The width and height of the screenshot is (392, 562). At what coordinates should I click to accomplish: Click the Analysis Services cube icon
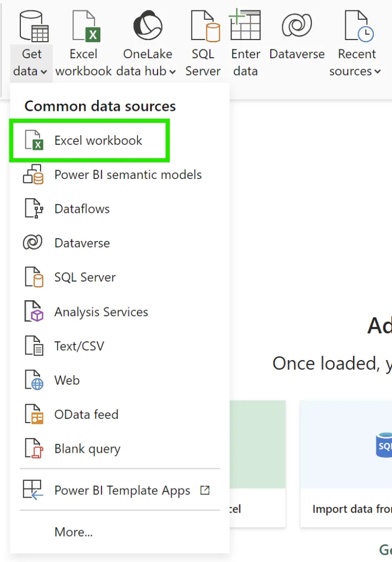coord(34,312)
